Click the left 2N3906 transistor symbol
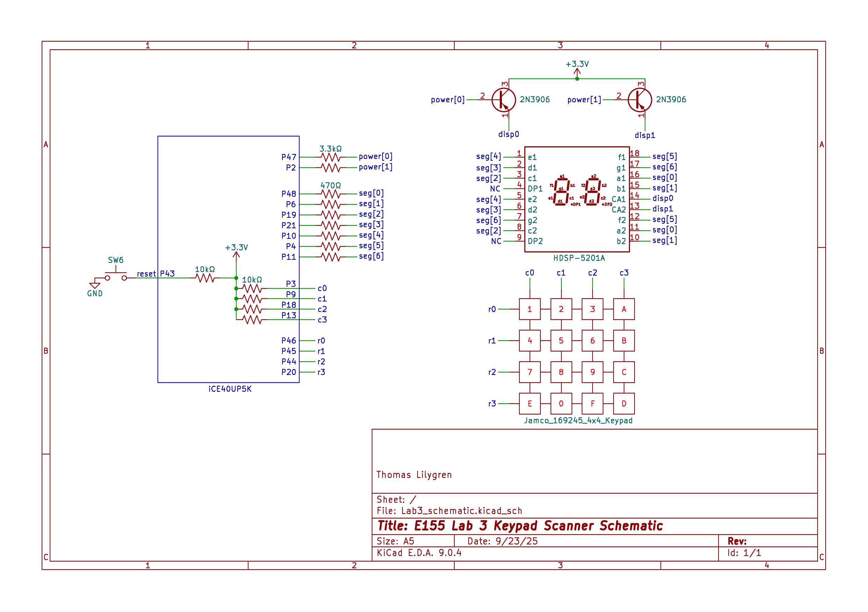Viewport: 868px width, 612px height. (x=504, y=100)
